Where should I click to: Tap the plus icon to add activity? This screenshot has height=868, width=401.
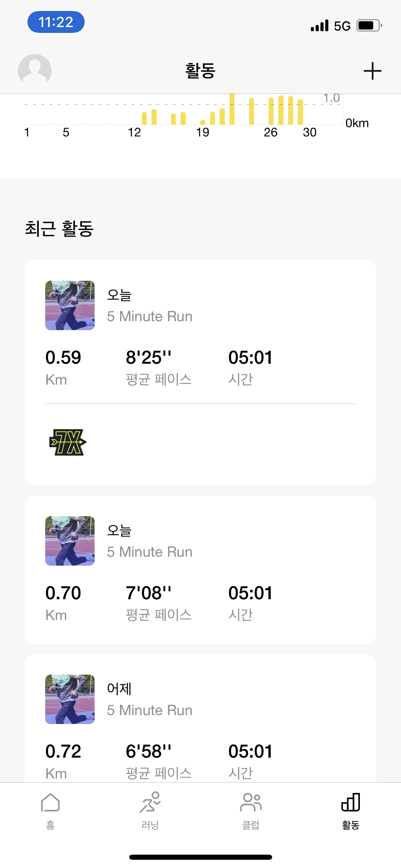[372, 71]
